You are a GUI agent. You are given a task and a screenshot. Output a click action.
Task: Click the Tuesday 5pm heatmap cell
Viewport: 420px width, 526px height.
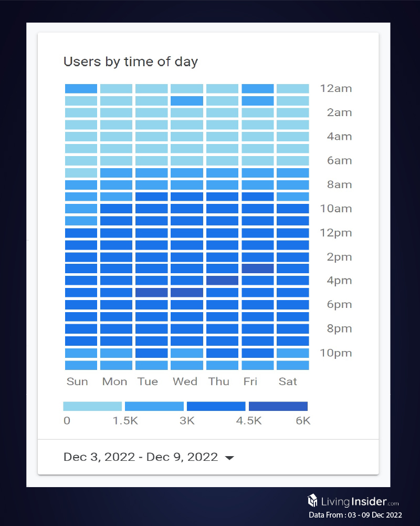pyautogui.click(x=152, y=293)
